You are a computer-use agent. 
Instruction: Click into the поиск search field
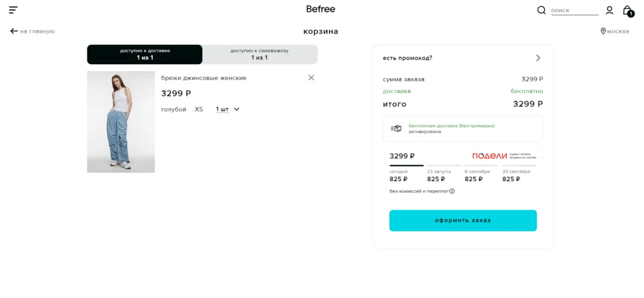coord(574,11)
